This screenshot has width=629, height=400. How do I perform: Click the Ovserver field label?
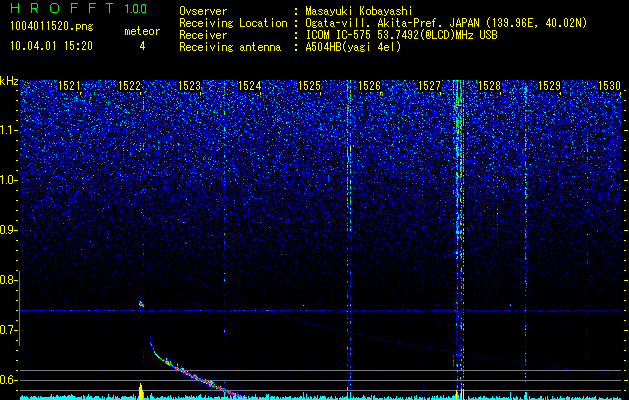(x=203, y=11)
